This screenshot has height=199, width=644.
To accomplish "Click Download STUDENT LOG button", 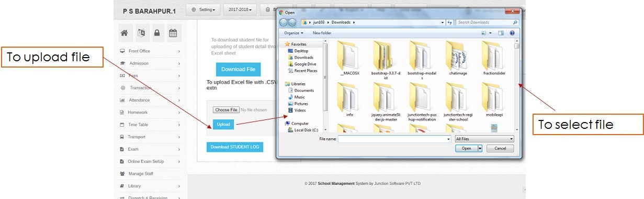I will [235, 147].
